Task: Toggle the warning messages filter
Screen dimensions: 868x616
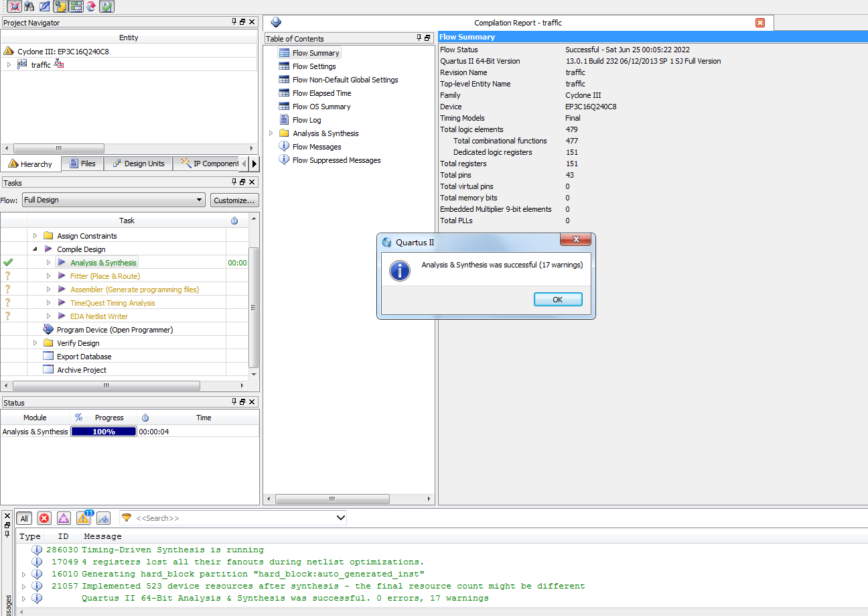Action: coord(84,518)
